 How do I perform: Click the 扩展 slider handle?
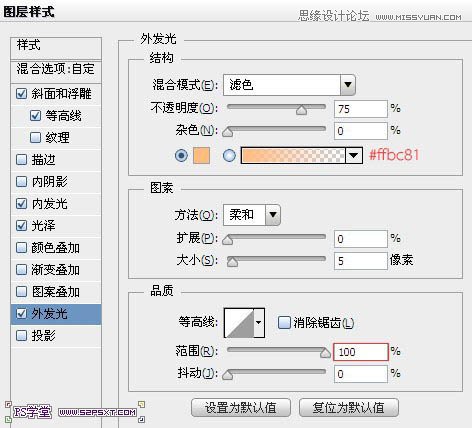(x=228, y=240)
